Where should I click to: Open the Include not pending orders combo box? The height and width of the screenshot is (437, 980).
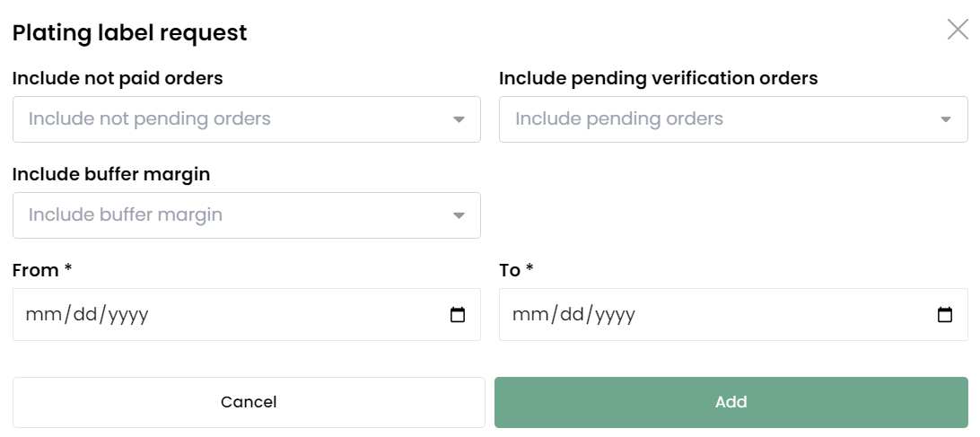point(247,119)
